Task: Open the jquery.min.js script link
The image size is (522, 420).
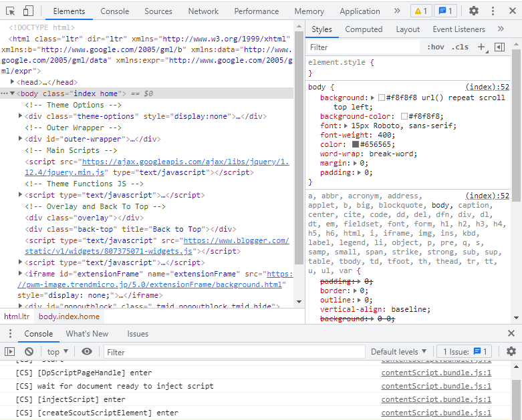Action: pos(157,167)
